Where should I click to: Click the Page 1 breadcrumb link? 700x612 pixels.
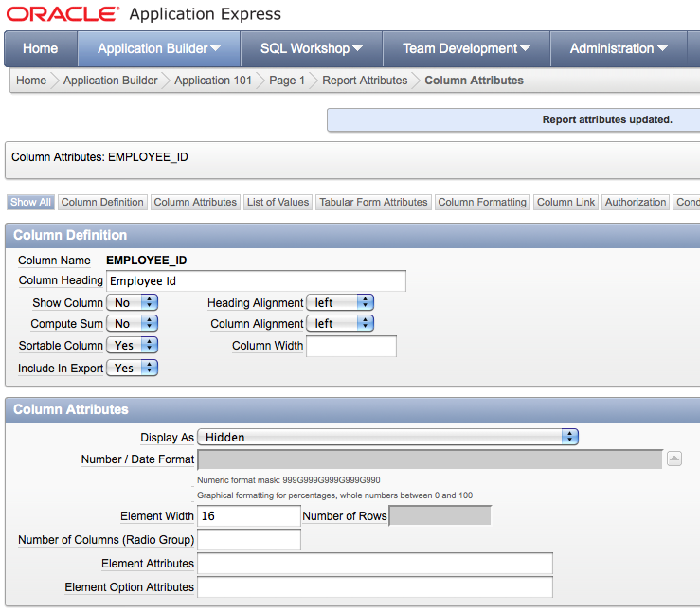pos(287,81)
